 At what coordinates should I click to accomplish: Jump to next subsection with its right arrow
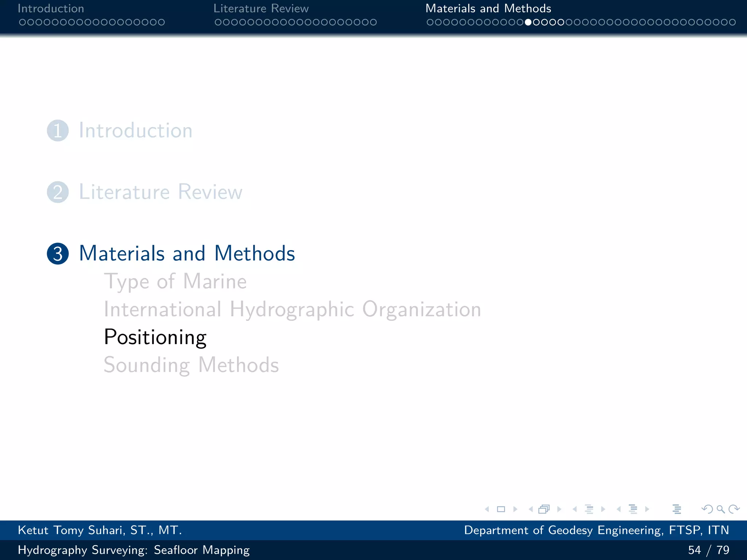[x=603, y=509]
